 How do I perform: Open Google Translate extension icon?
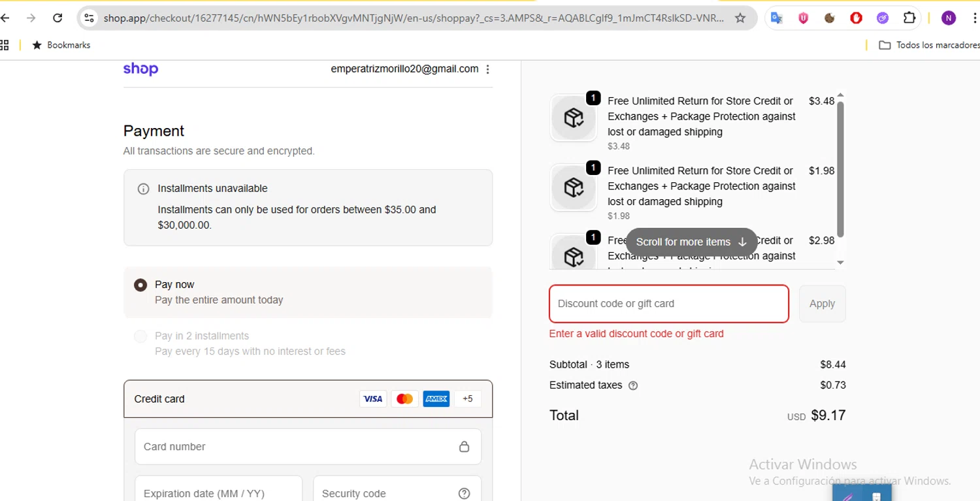(x=777, y=18)
